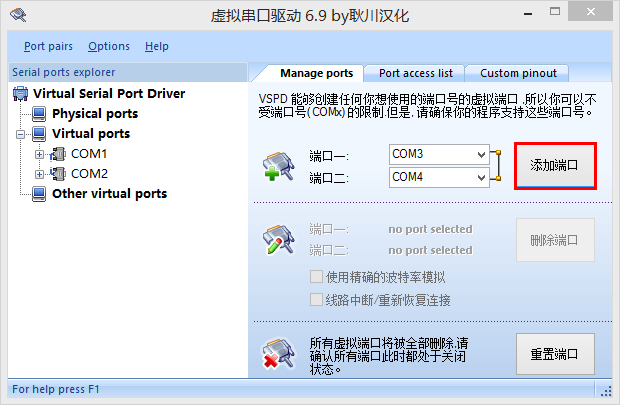Viewport: 620px width, 405px height.
Task: Switch to the Manage ports tab
Action: tap(316, 74)
